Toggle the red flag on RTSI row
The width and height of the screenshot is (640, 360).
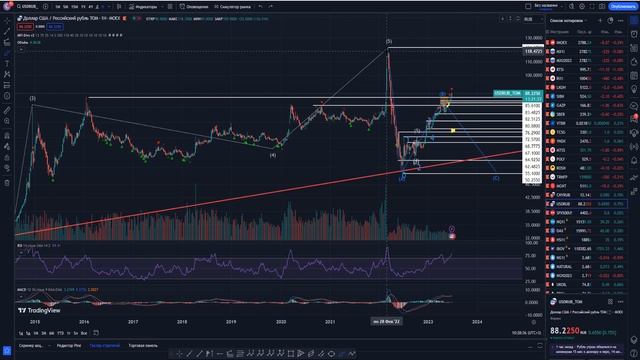click(x=548, y=69)
